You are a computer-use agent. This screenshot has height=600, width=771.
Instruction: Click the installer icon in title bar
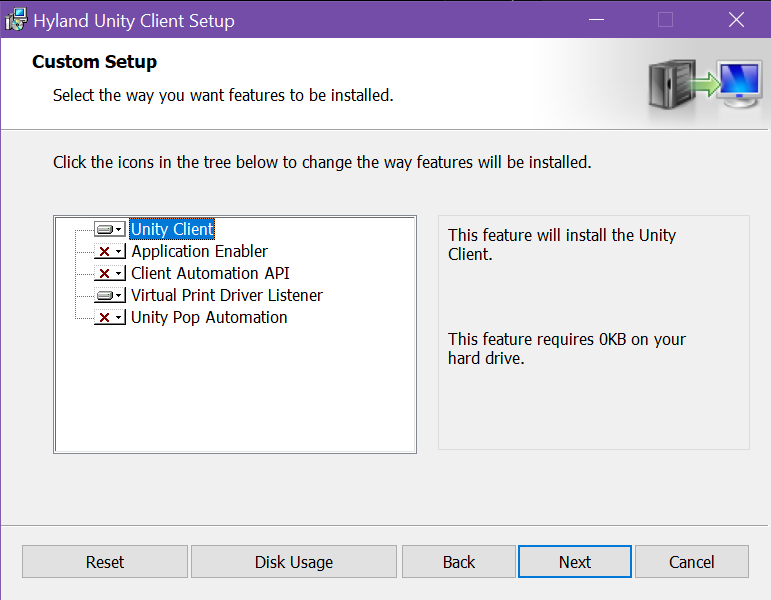(16, 20)
